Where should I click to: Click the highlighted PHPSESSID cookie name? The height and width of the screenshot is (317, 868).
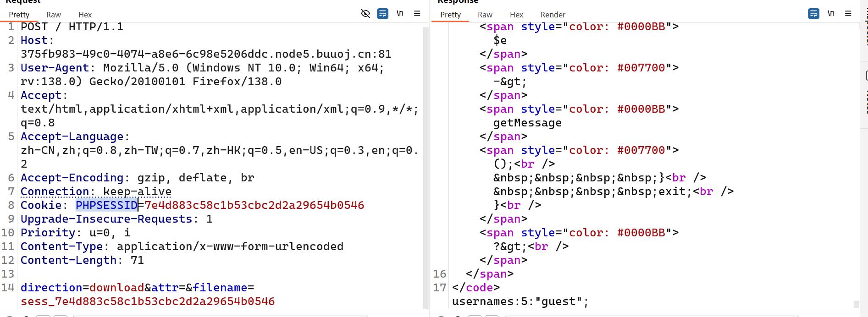[106, 205]
